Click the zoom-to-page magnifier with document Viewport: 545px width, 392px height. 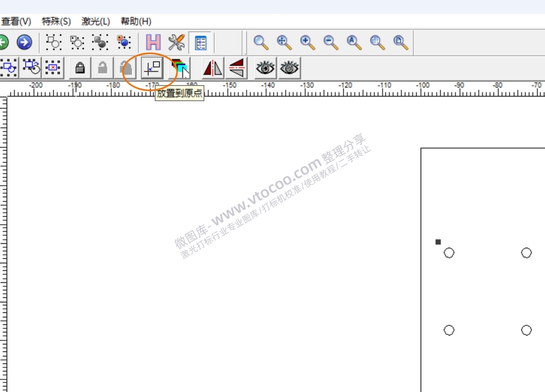[x=401, y=43]
